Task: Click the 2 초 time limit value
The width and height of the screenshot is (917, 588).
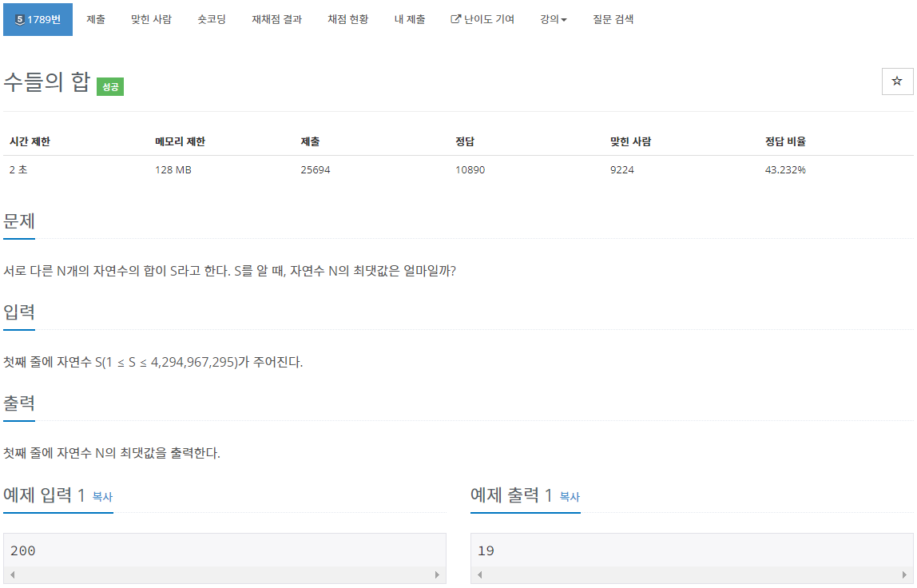Action: [18, 169]
